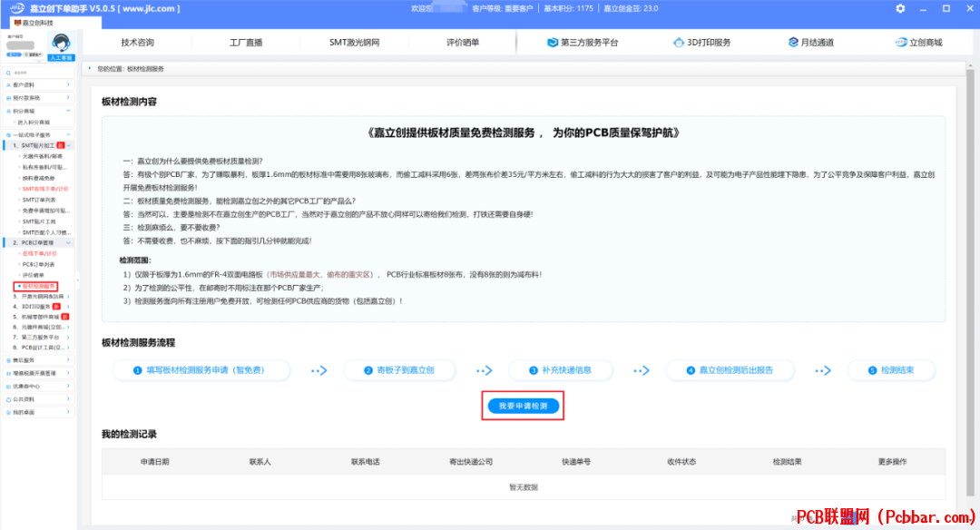Click the 收件状态 column header
The width and height of the screenshot is (980, 530).
(681, 462)
